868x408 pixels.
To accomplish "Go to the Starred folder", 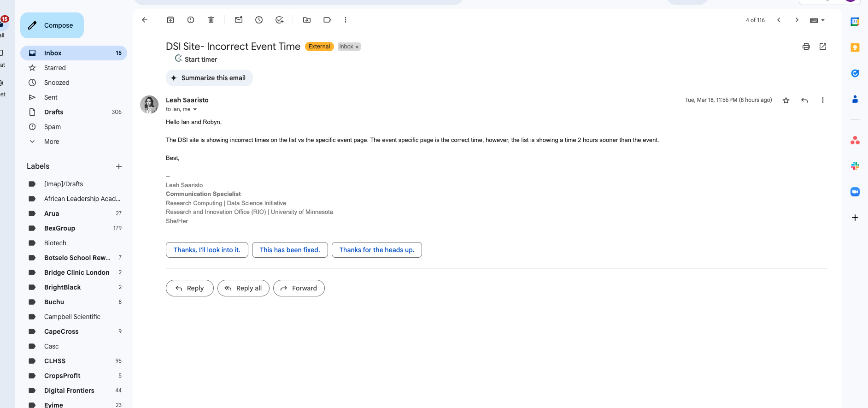I will click(x=55, y=68).
